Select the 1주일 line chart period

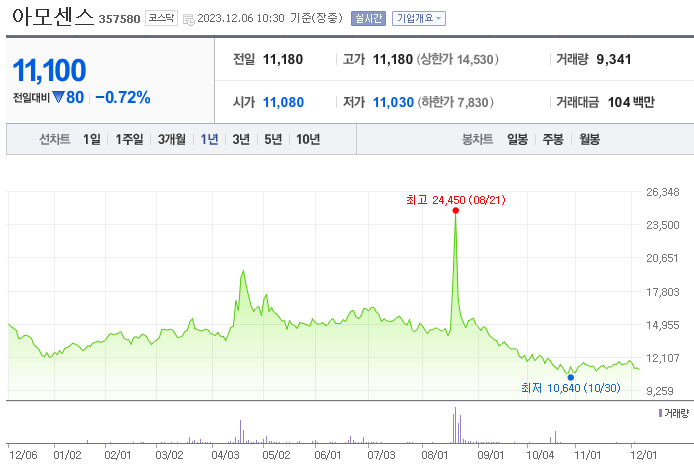pos(129,139)
